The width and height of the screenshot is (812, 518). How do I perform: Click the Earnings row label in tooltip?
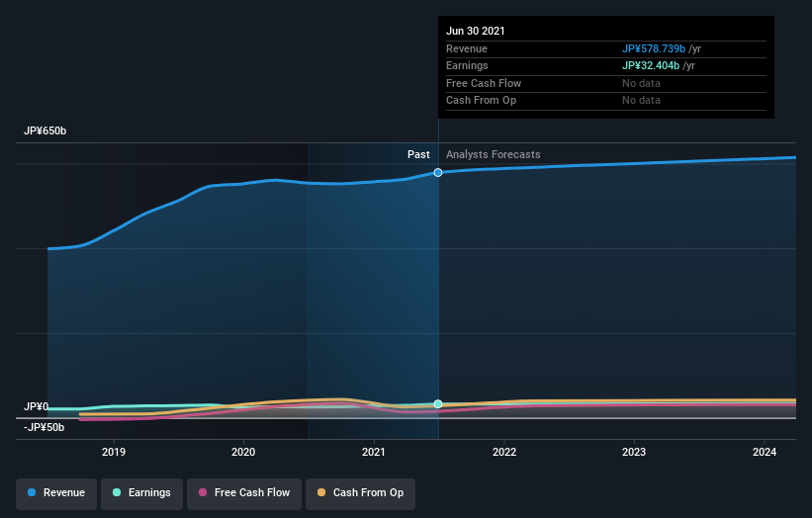467,65
